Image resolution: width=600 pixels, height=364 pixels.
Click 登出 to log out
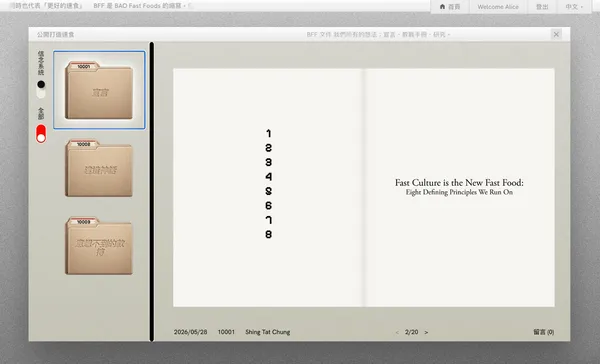click(x=542, y=7)
